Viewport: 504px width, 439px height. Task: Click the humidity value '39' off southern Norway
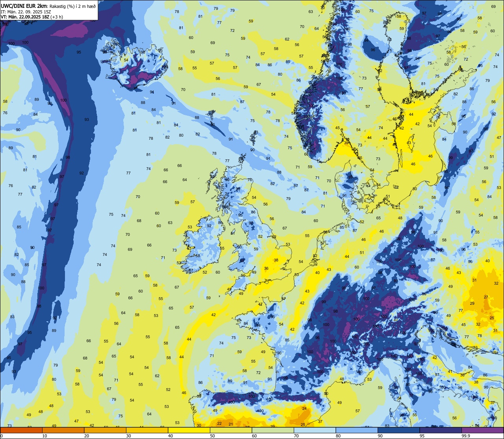(346, 143)
